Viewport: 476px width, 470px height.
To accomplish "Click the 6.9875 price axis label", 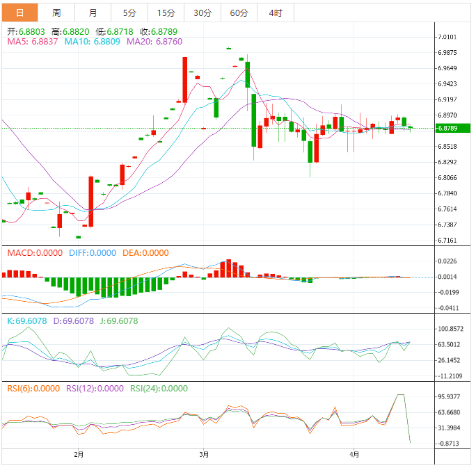I will pyautogui.click(x=447, y=53).
